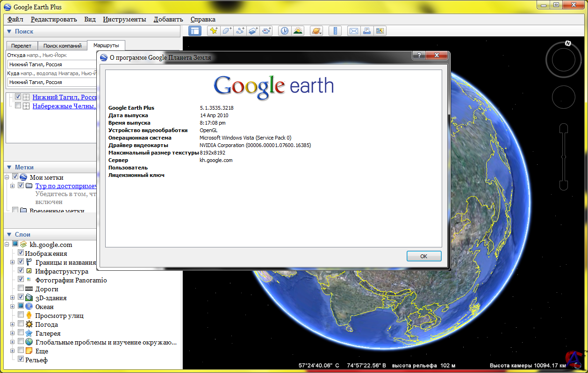Open the Нижний Тагил search result link
The image size is (588, 373).
coord(65,97)
